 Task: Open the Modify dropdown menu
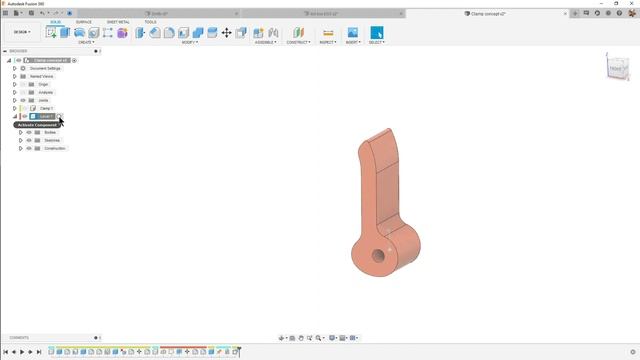[x=190, y=42]
